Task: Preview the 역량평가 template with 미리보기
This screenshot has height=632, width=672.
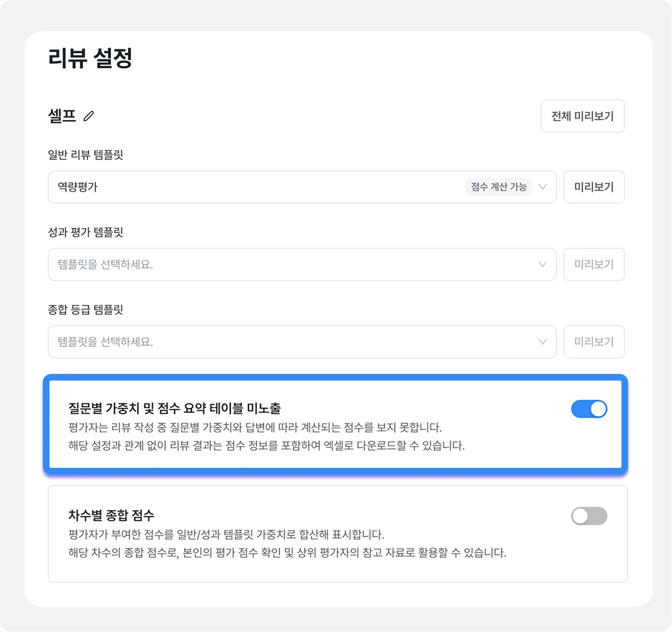Action: (x=594, y=187)
